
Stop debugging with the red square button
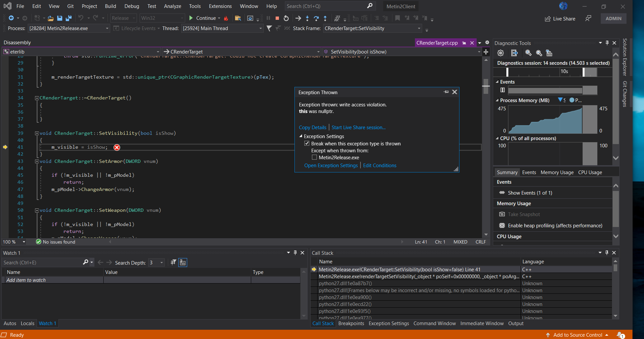[x=277, y=18]
